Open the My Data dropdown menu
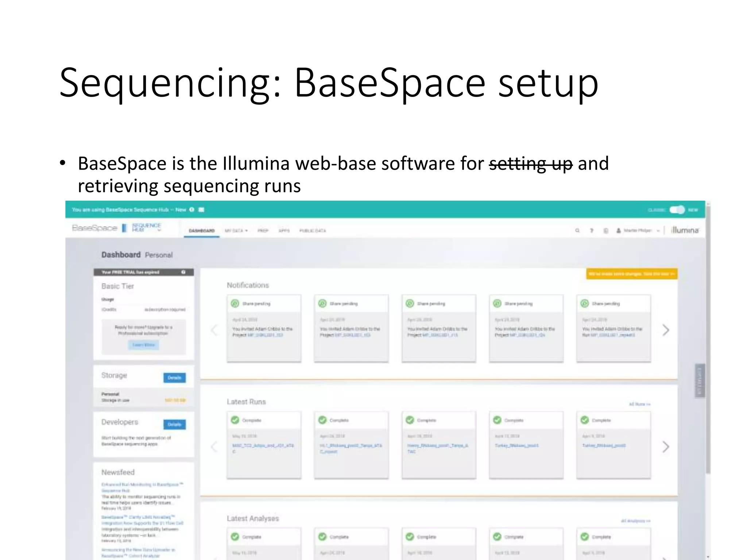Viewport: 747px width, 560px height. coord(236,230)
